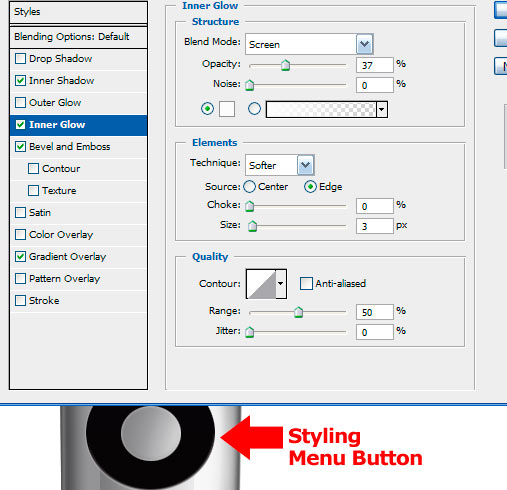This screenshot has height=490, width=507.
Task: Enable the Texture sub-option checkbox
Action: (x=33, y=191)
